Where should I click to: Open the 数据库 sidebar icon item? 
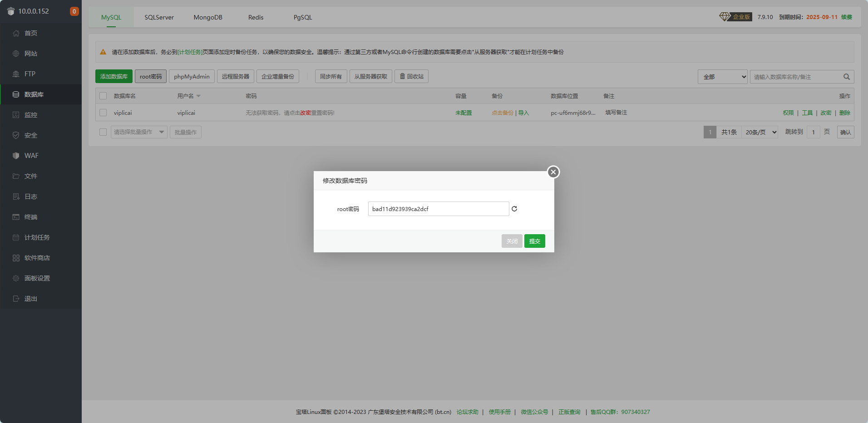[16, 94]
